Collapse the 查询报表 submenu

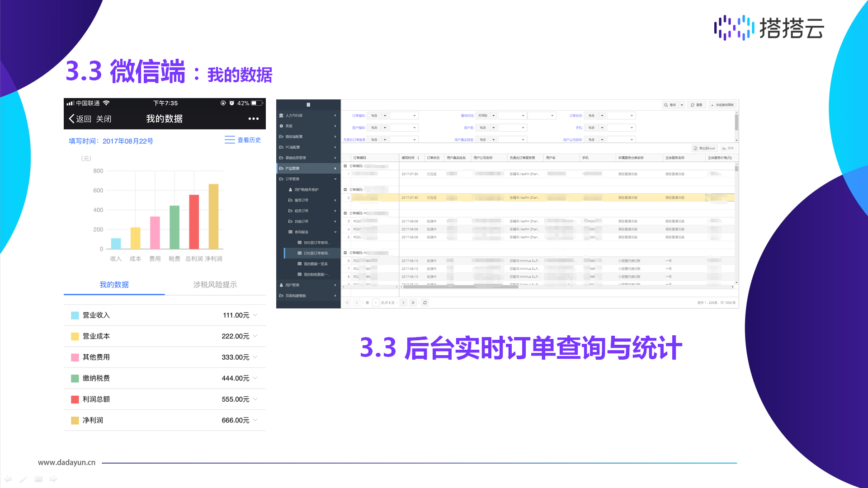click(308, 232)
